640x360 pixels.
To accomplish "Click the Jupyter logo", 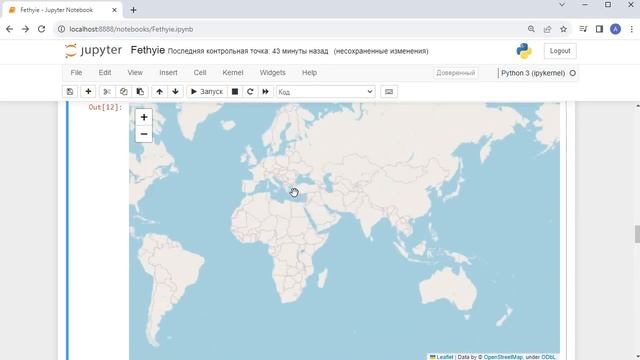I will (93, 51).
